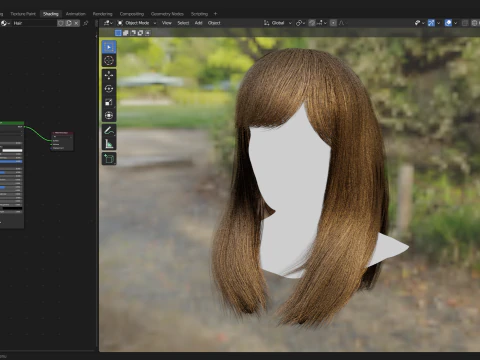Open the object visibility and selectability dropdown
Image resolution: width=480 pixels, height=360 pixels.
coord(419,23)
